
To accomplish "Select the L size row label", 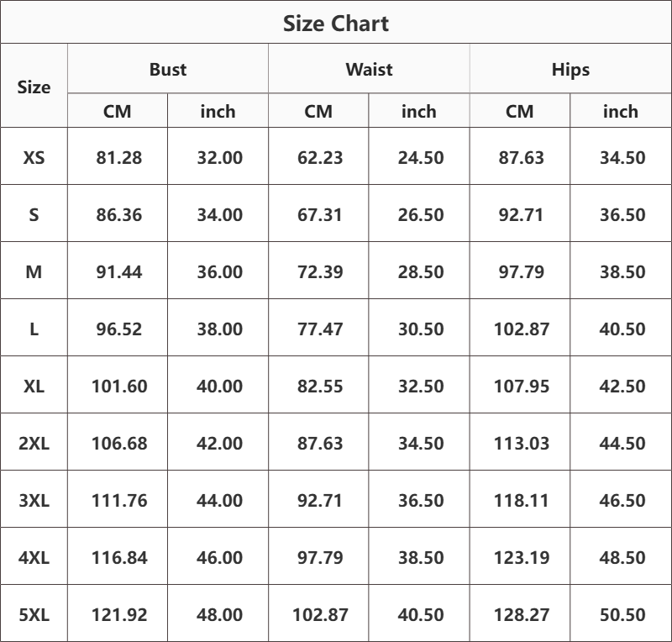I will [34, 329].
